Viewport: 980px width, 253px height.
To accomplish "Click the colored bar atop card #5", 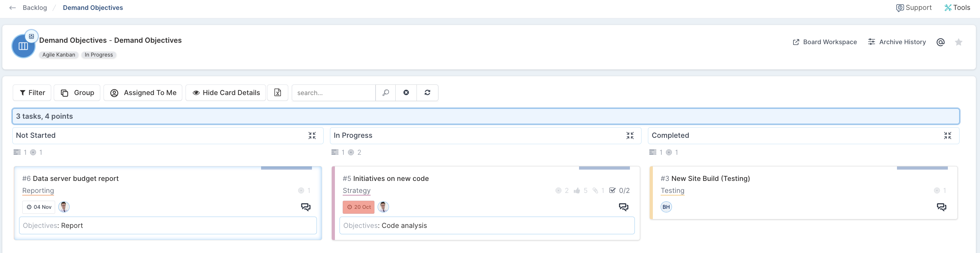I will [604, 168].
